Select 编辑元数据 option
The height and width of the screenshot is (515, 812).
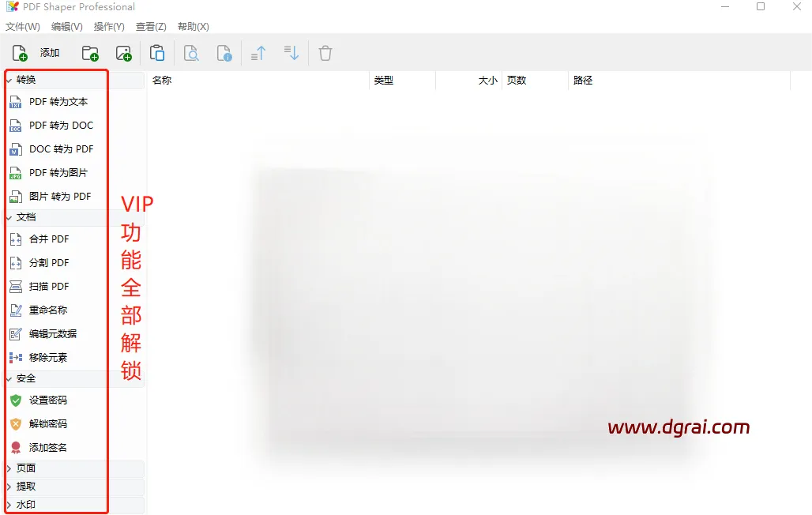tap(53, 333)
